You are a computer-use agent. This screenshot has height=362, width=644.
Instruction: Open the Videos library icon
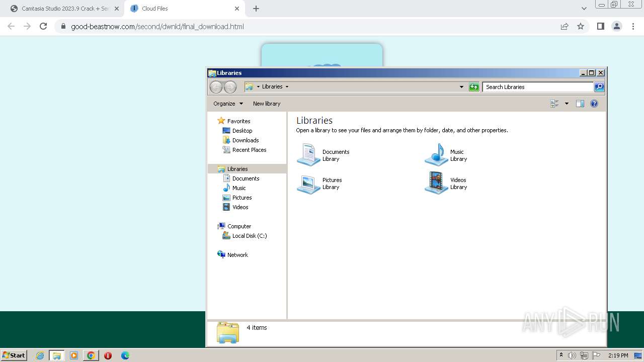[x=436, y=183]
